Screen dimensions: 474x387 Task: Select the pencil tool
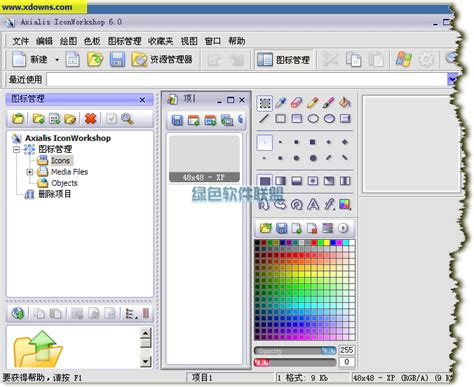coord(312,103)
